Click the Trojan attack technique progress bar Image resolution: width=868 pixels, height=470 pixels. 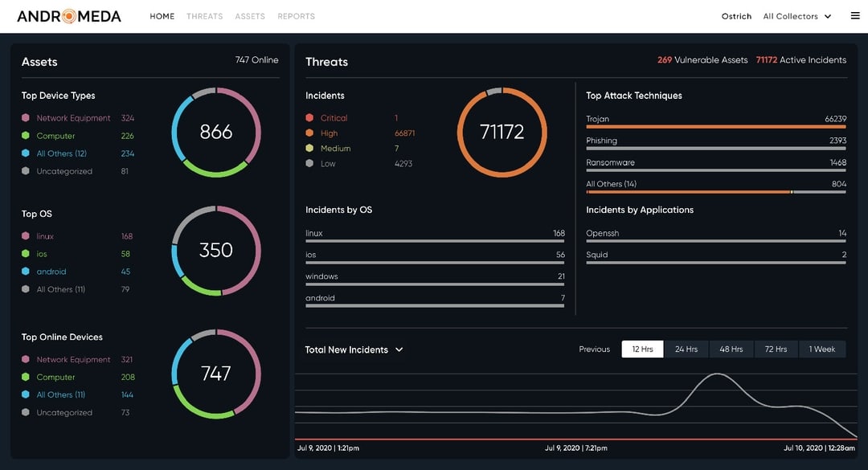[715, 126]
